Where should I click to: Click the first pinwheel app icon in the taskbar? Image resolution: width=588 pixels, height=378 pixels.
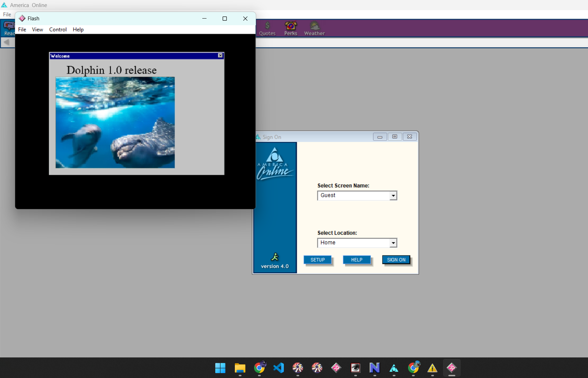298,368
